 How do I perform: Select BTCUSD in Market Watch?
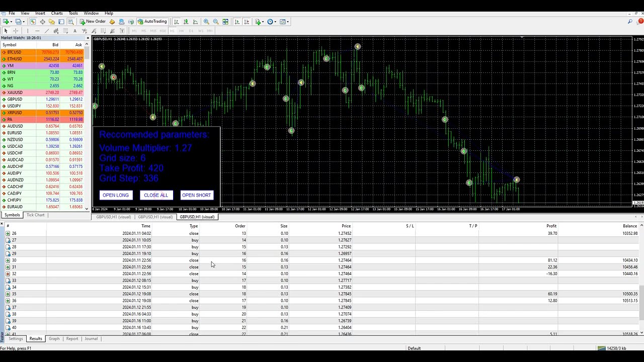pyautogui.click(x=43, y=52)
